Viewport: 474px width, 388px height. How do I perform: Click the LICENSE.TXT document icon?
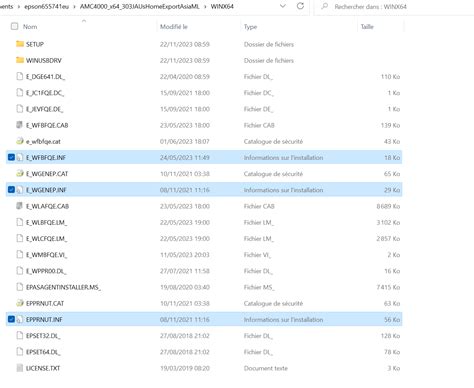pyautogui.click(x=20, y=368)
